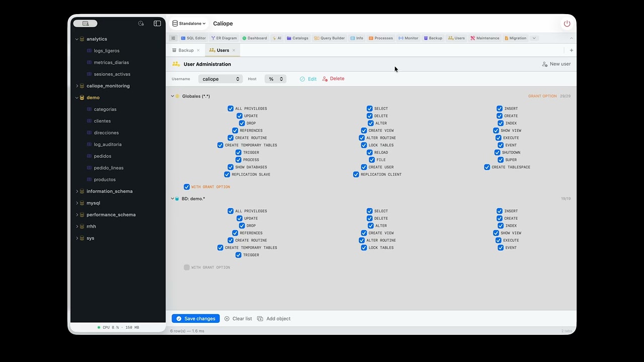644x362 pixels.
Task: Open the Migration tool
Action: 515,38
